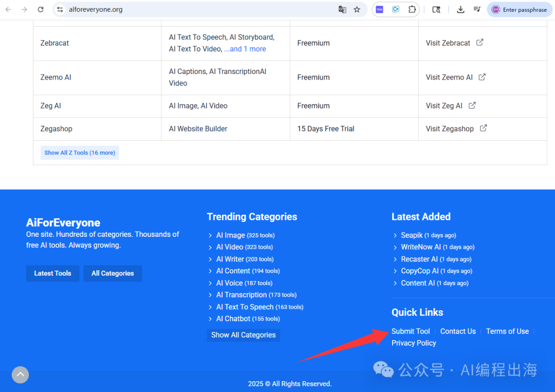The width and height of the screenshot is (555, 392).
Task: Click the All Categories button under AiForEveryone
Action: click(x=113, y=273)
